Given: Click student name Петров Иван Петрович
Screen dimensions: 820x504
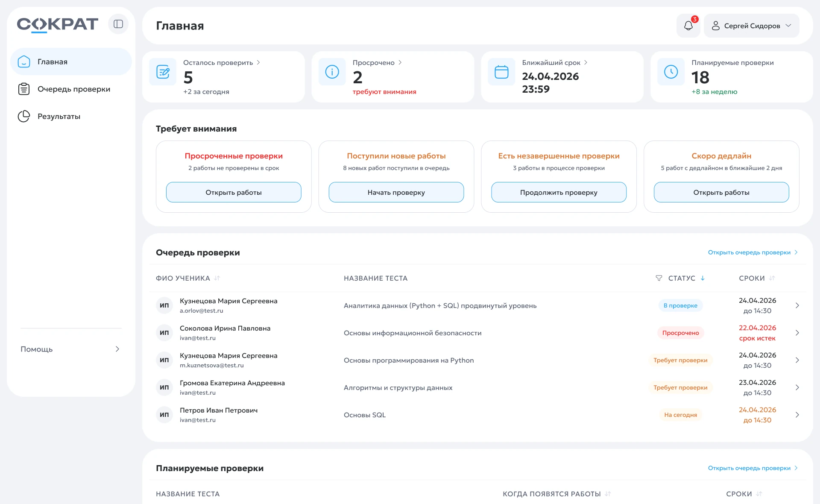Looking at the screenshot, I should click(x=218, y=410).
